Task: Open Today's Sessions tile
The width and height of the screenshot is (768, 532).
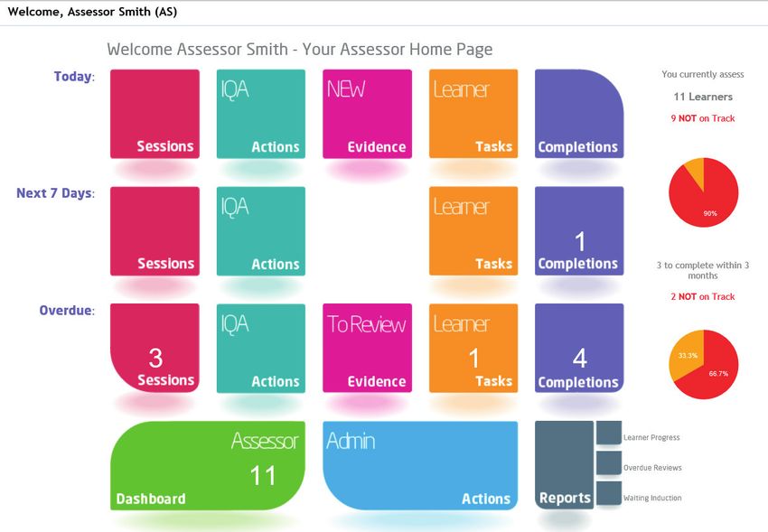Action: [x=155, y=114]
